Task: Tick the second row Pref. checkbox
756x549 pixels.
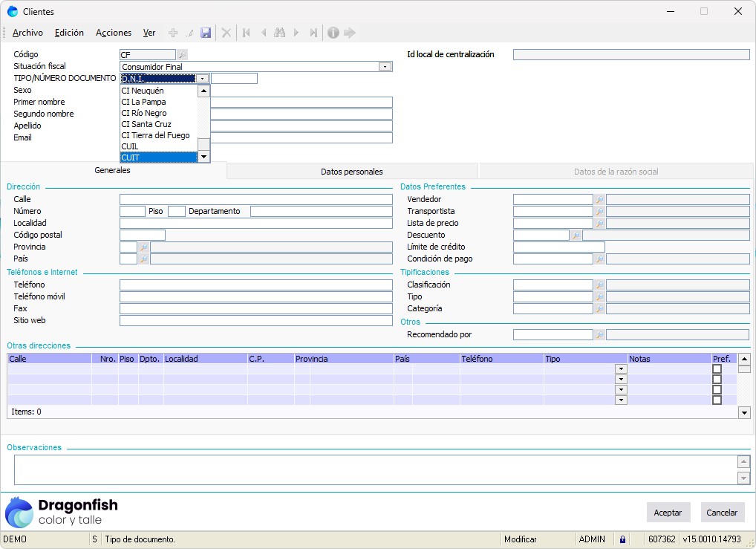Action: pyautogui.click(x=717, y=380)
